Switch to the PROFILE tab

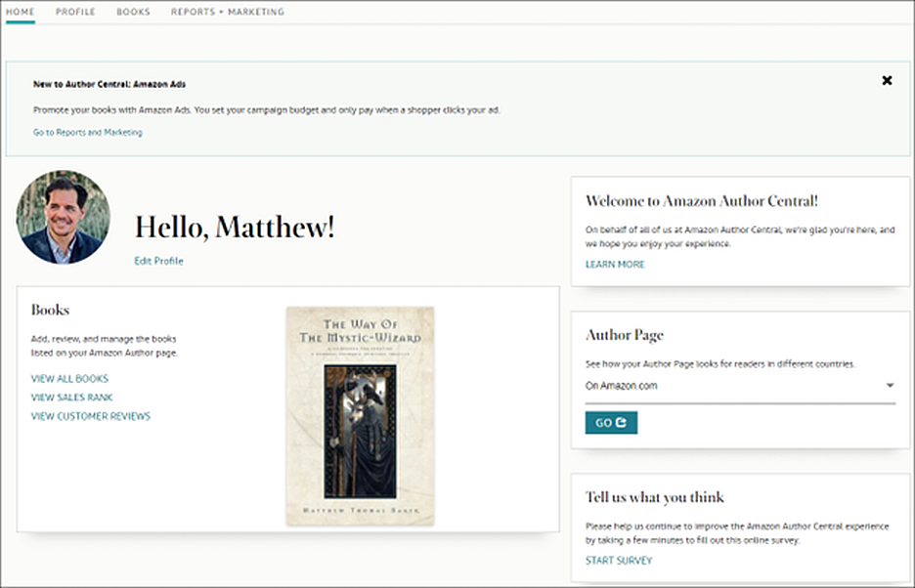[75, 13]
